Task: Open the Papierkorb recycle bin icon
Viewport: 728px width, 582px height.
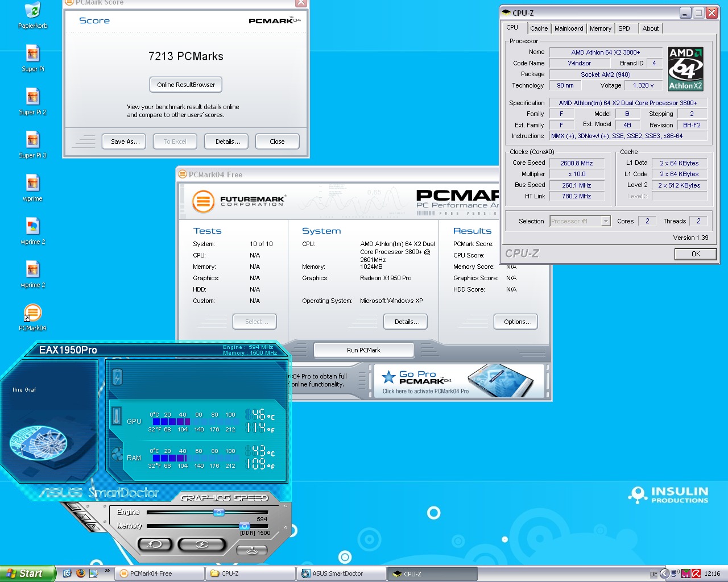Action: 33,15
